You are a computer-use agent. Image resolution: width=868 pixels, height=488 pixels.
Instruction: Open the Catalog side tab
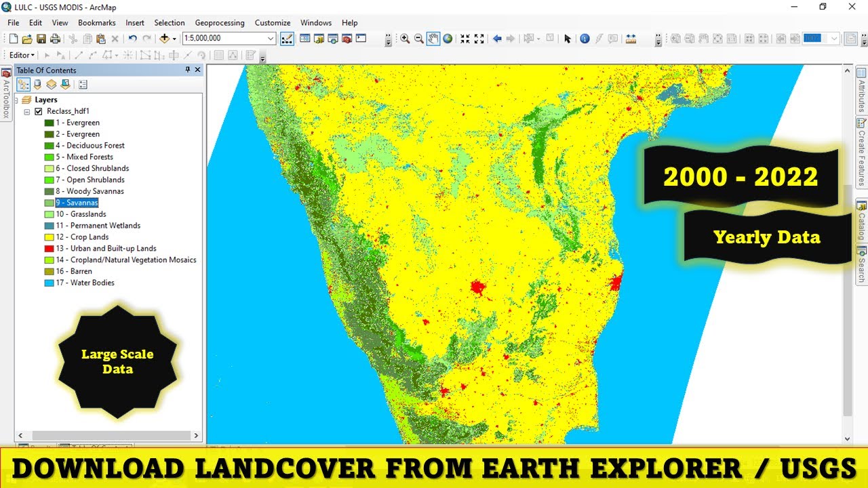(x=861, y=220)
